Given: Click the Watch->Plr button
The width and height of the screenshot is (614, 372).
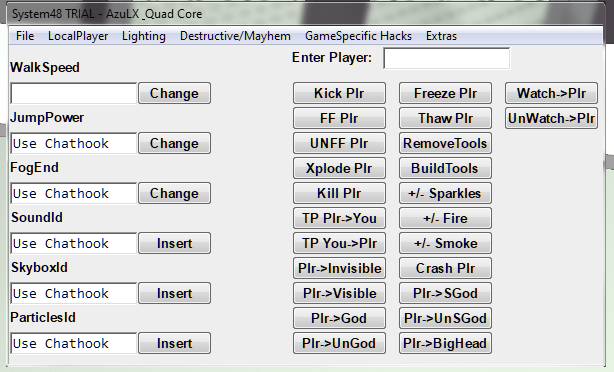Looking at the screenshot, I should click(551, 93).
